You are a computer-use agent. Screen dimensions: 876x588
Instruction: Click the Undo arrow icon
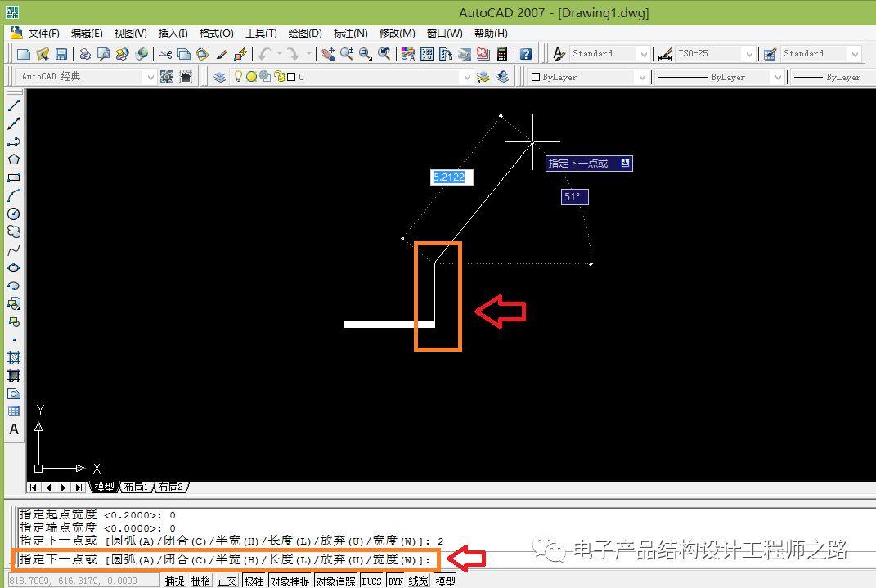coord(265,54)
